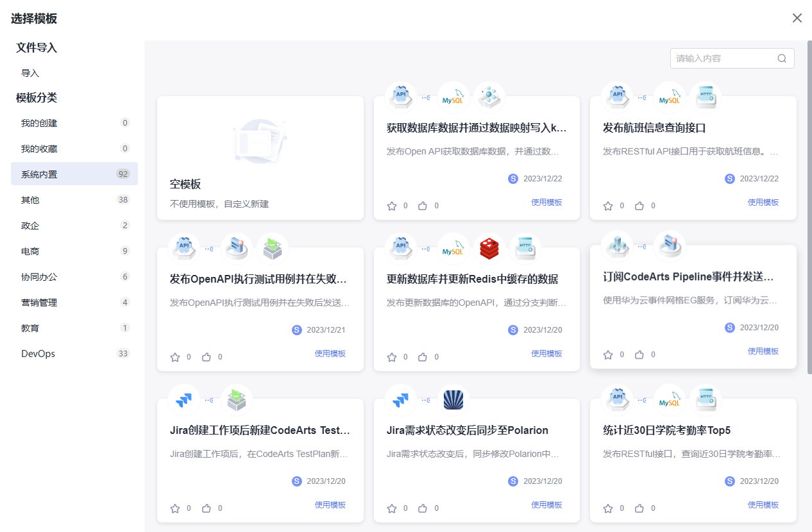Star the 发布航班信息查询接口 template
Viewport: 812px width, 532px height.
pyautogui.click(x=608, y=206)
